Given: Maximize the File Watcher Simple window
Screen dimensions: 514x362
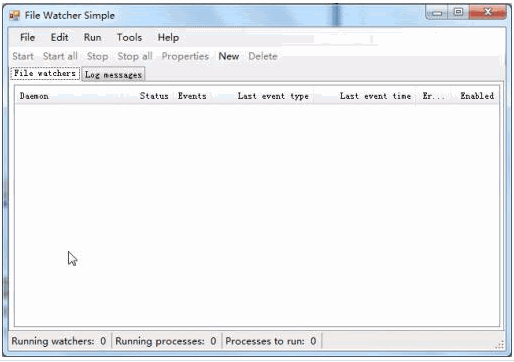Looking at the screenshot, I should pyautogui.click(x=458, y=13).
